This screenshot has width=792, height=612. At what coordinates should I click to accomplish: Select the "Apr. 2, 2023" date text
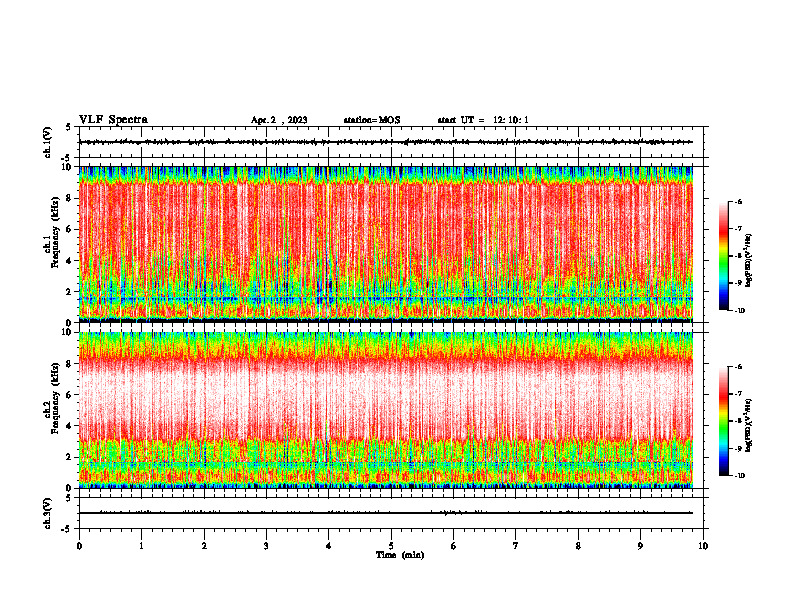click(279, 120)
